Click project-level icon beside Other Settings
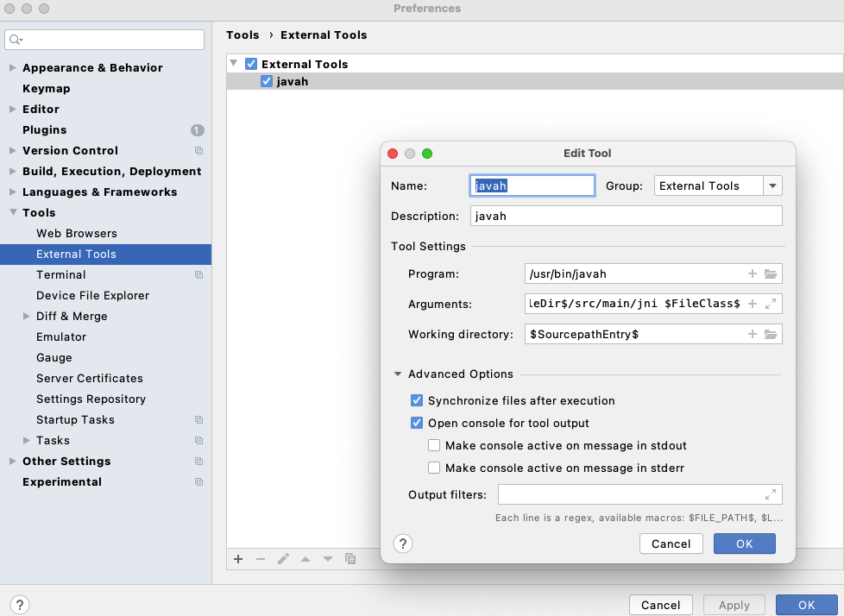Image resolution: width=844 pixels, height=616 pixels. (x=198, y=461)
